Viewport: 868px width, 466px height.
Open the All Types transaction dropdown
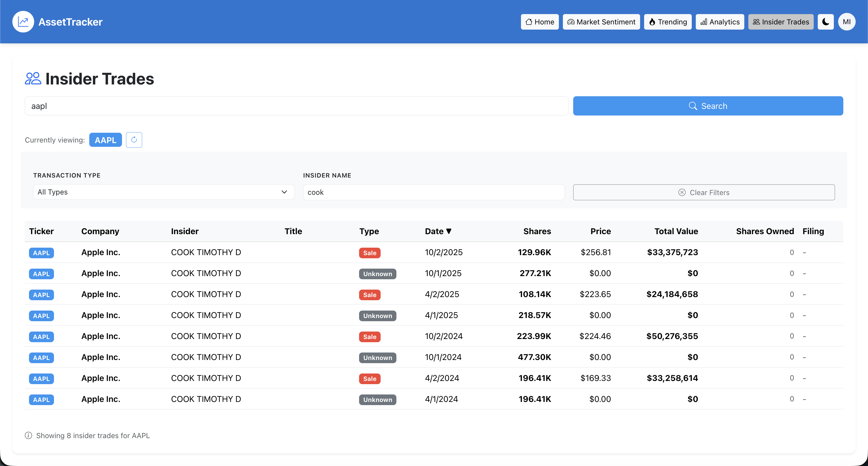click(163, 192)
